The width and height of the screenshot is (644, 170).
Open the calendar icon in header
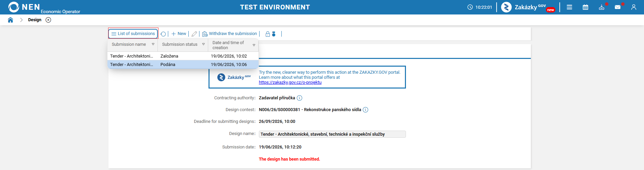pyautogui.click(x=586, y=7)
